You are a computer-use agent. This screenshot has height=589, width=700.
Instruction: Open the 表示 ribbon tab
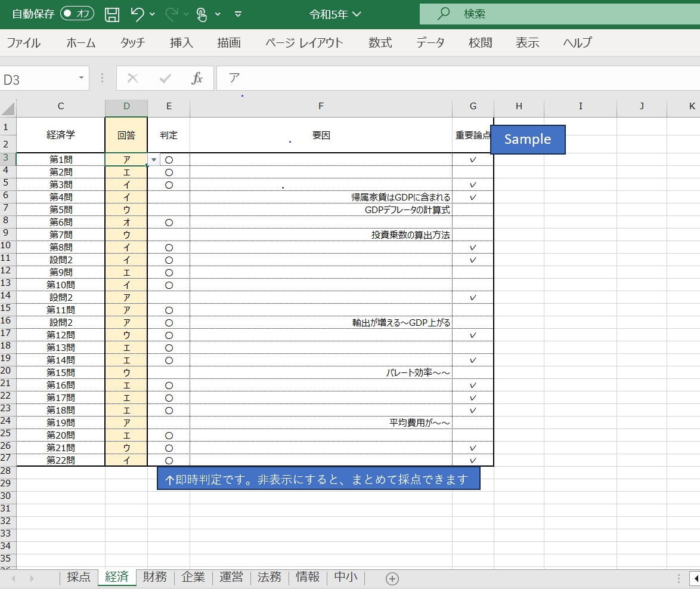pyautogui.click(x=527, y=43)
